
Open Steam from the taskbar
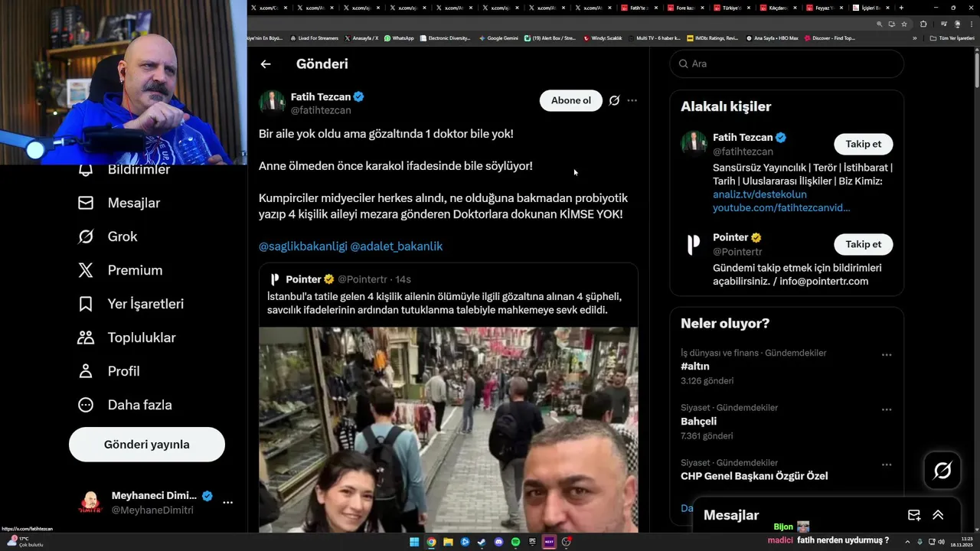tap(482, 542)
